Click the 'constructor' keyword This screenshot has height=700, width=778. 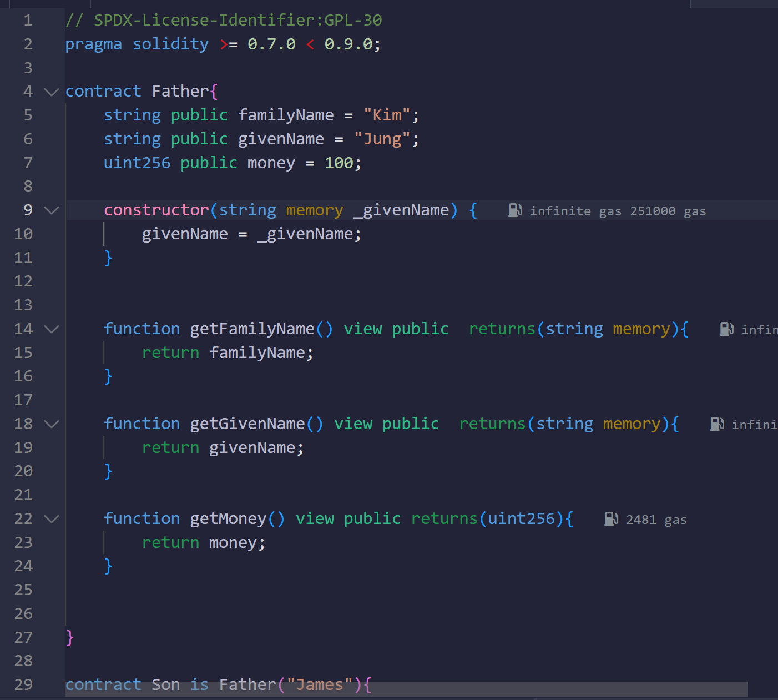pyautogui.click(x=156, y=210)
